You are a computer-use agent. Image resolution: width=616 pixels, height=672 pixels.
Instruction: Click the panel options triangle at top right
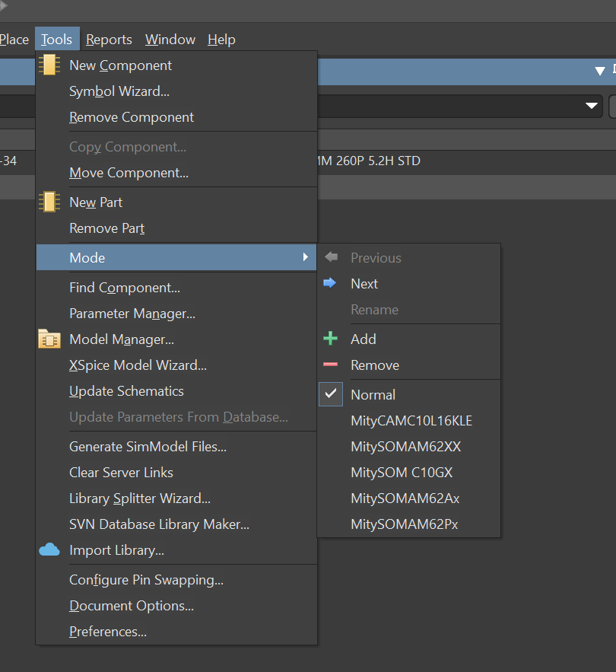pos(599,71)
